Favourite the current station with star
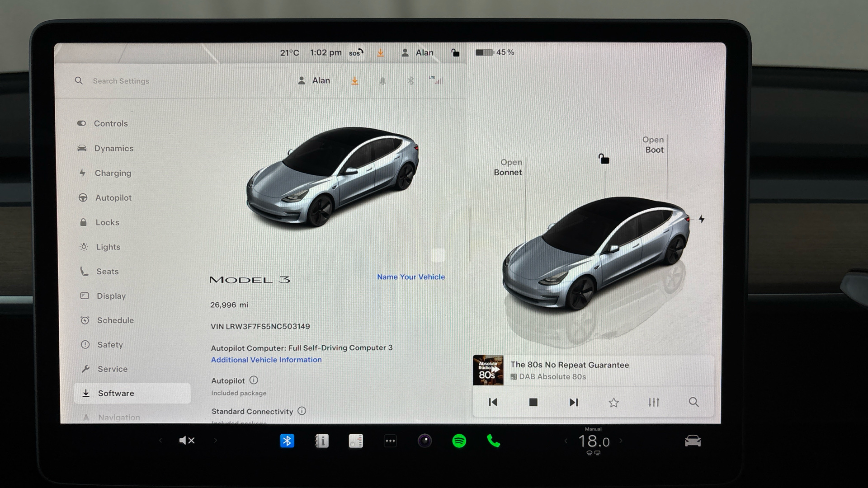Viewport: 868px width, 488px height. tap(613, 402)
